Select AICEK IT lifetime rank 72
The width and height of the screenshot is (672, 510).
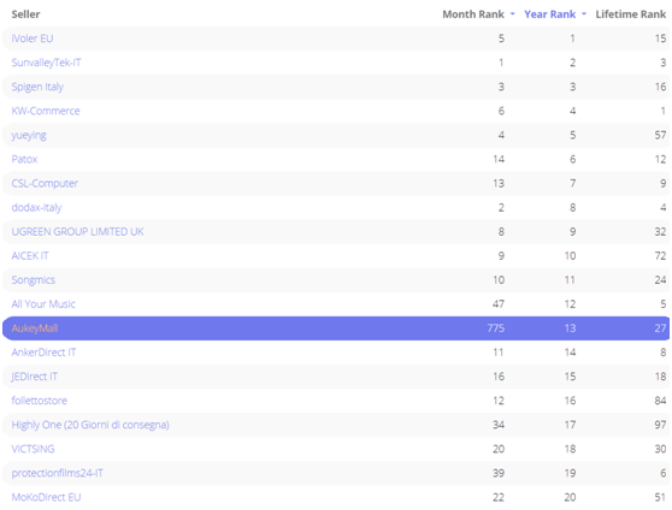point(660,256)
